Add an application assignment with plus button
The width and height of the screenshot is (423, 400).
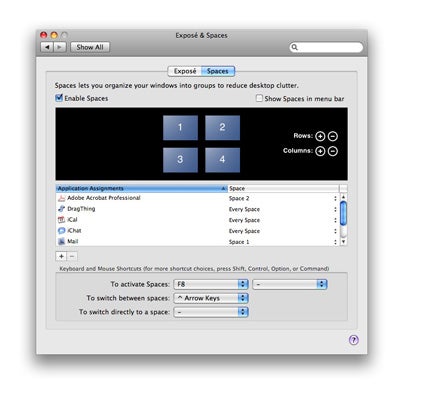[x=61, y=256]
